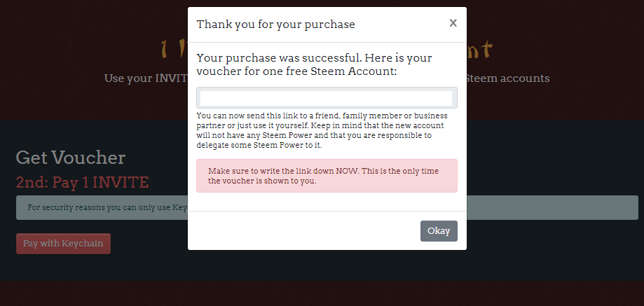Click 'the voucher is shown to you' line
Image resolution: width=644 pixels, height=306 pixels.
click(262, 181)
